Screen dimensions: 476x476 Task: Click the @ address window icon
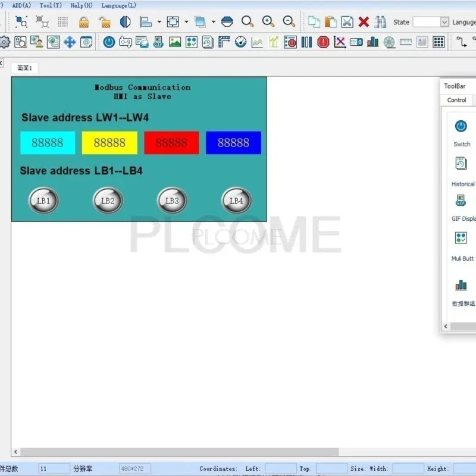coord(86,42)
